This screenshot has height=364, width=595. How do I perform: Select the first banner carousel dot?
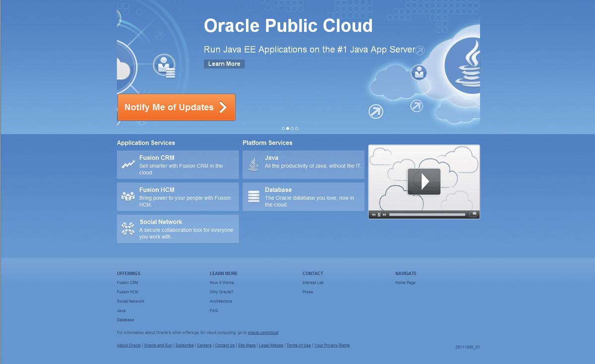pos(283,128)
